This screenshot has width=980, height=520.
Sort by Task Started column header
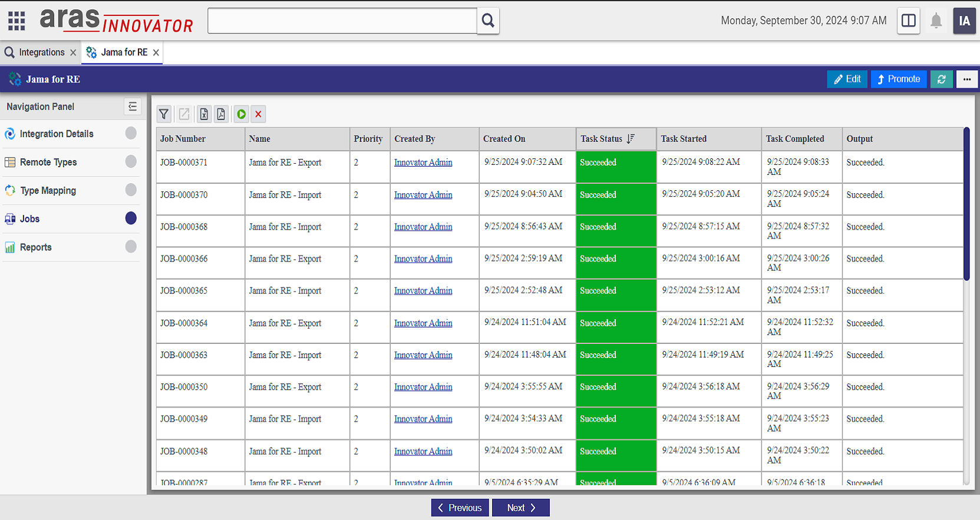[x=709, y=139]
